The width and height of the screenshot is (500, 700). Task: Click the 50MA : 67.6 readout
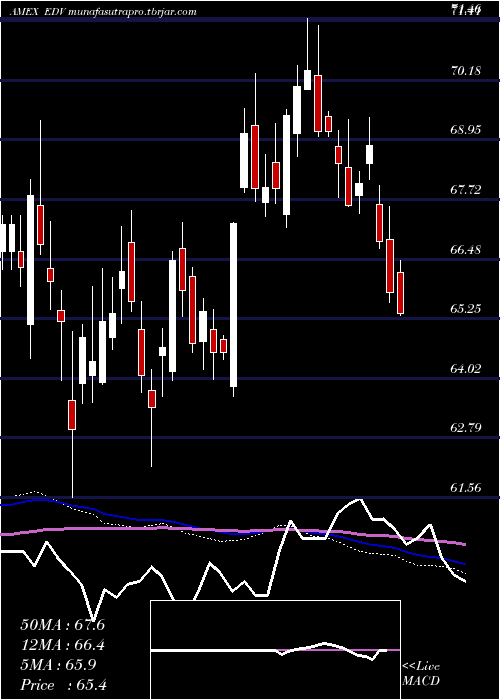click(62, 625)
